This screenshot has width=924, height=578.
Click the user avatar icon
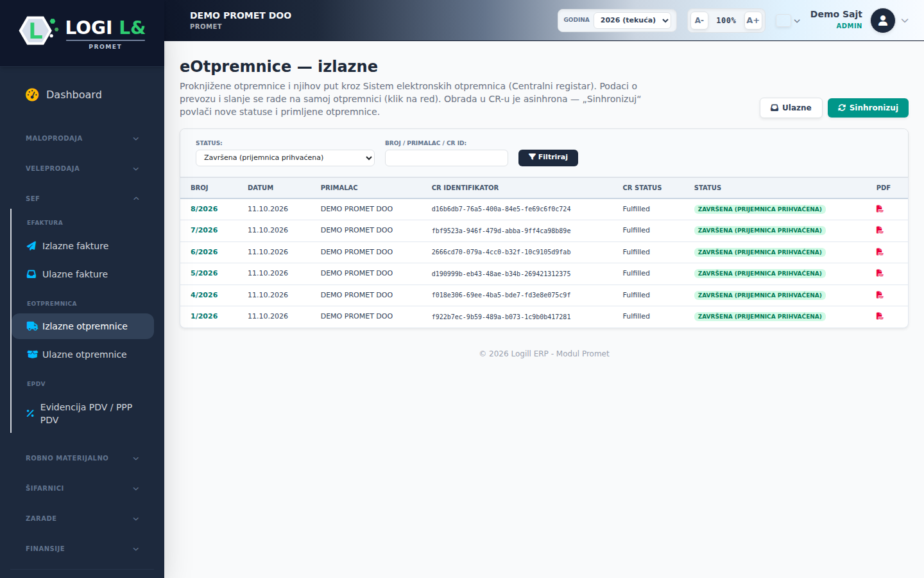(883, 21)
